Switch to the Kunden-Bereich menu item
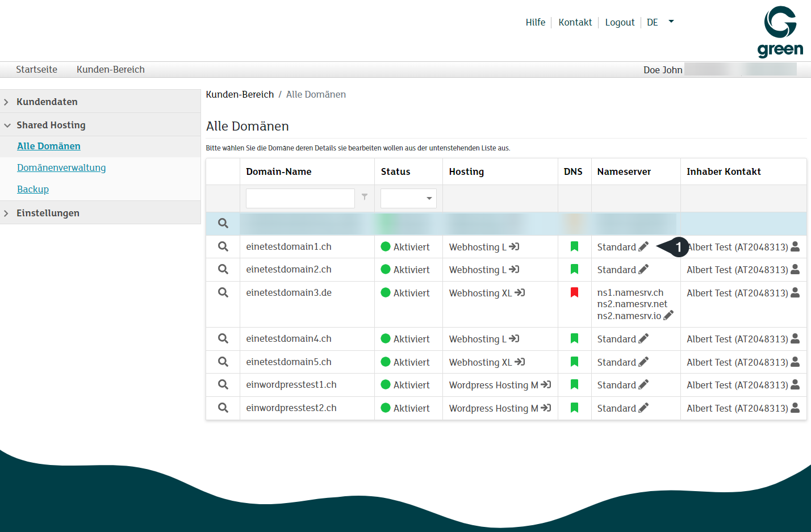This screenshot has height=532, width=811. (110, 69)
